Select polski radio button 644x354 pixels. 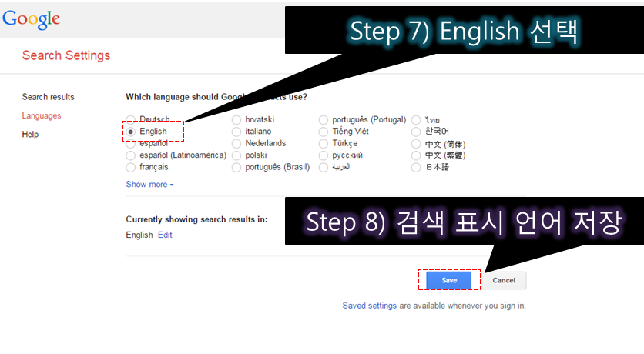click(236, 155)
